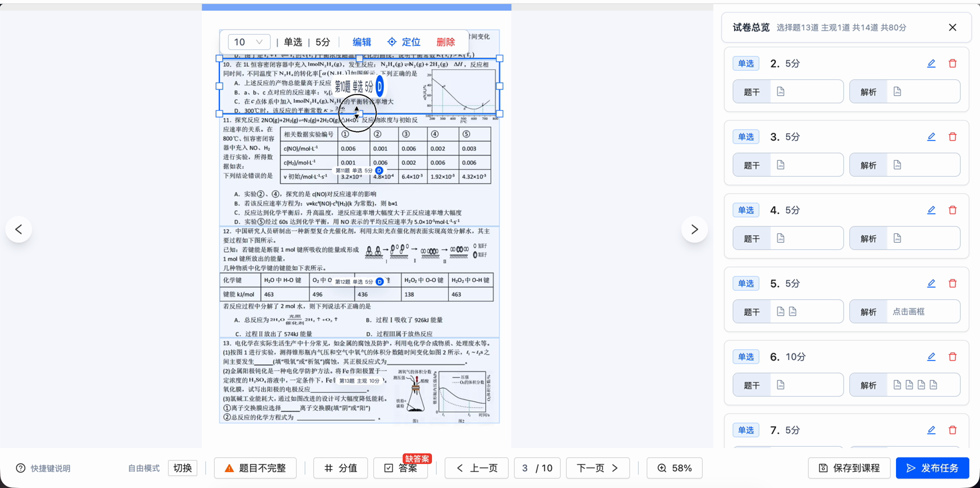This screenshot has width=980, height=488.
Task: Select the 题干 label of question 5
Action: point(751,311)
